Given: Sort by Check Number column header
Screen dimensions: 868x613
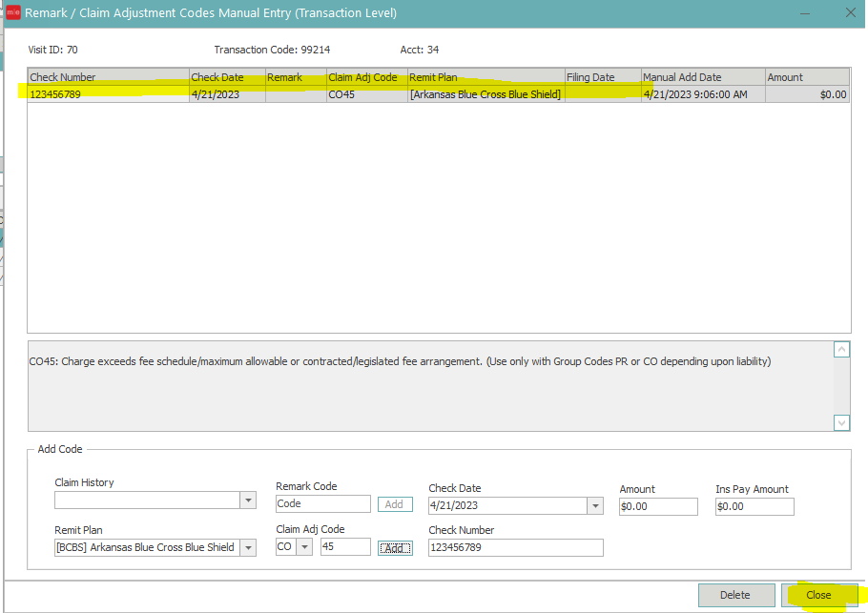Looking at the screenshot, I should click(108, 77).
